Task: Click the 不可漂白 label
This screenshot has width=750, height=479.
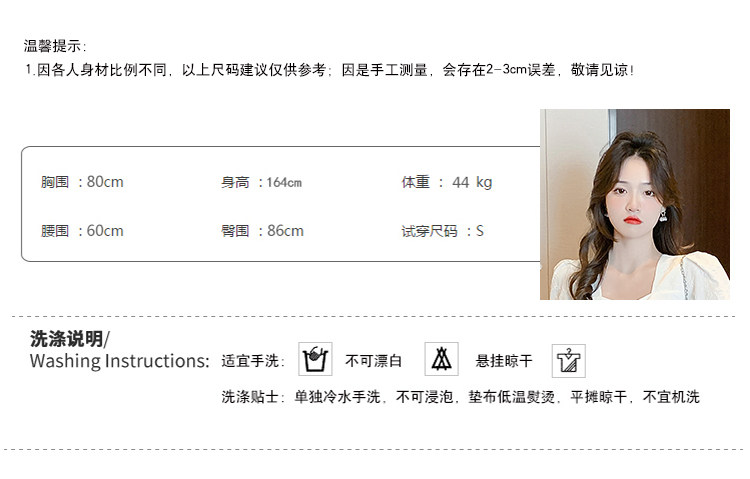Action: coord(374,361)
